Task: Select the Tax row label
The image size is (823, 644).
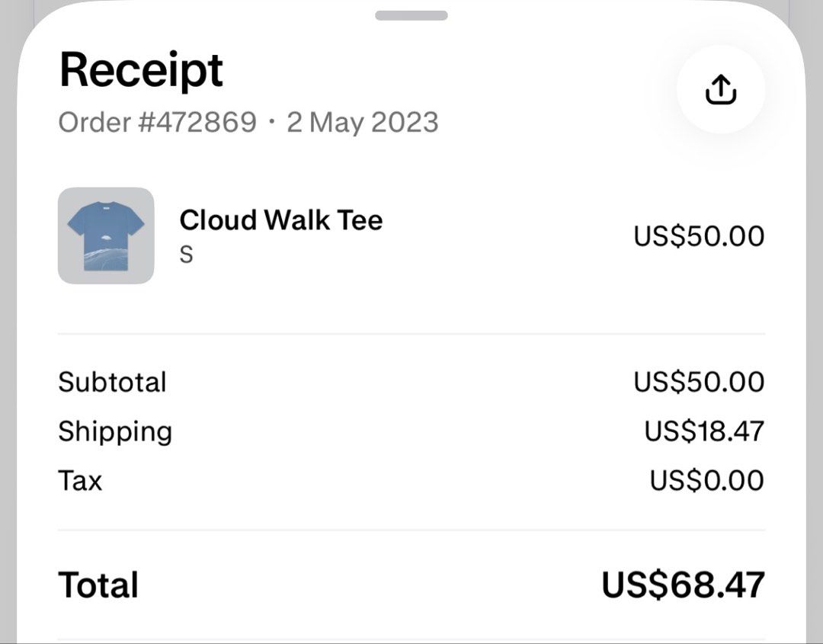Action: [x=80, y=480]
